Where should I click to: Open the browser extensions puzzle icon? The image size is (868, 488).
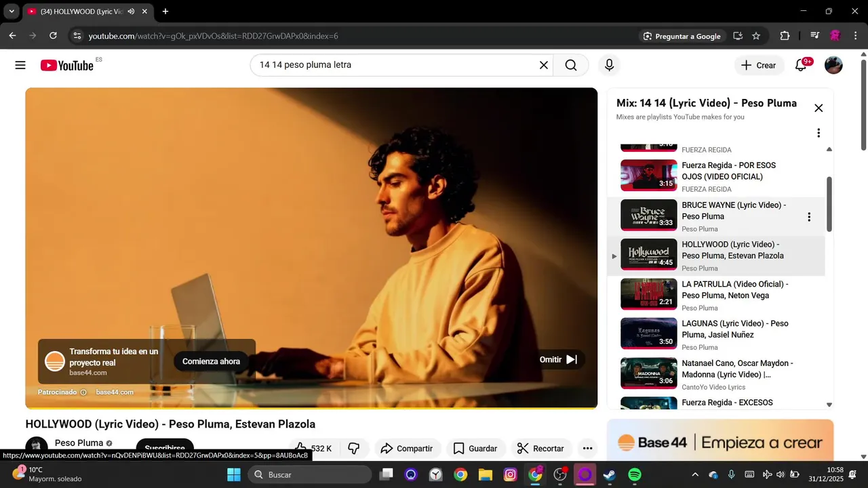click(785, 36)
